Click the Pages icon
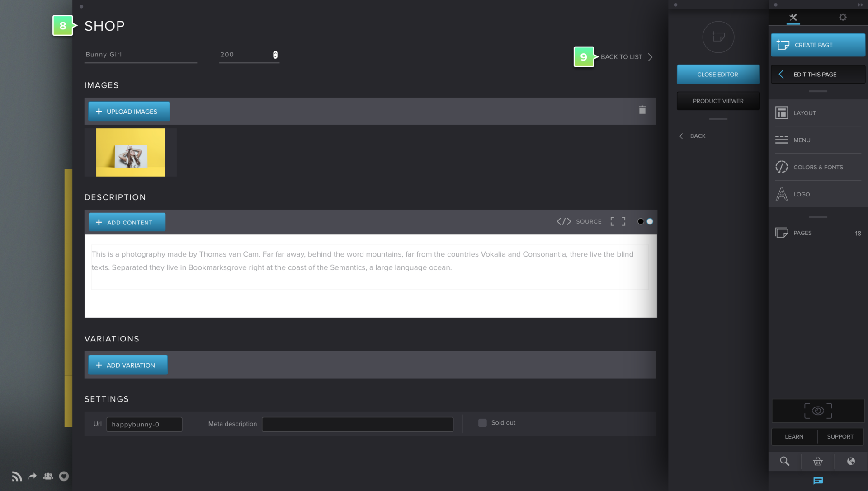This screenshot has height=491, width=868. 782,233
